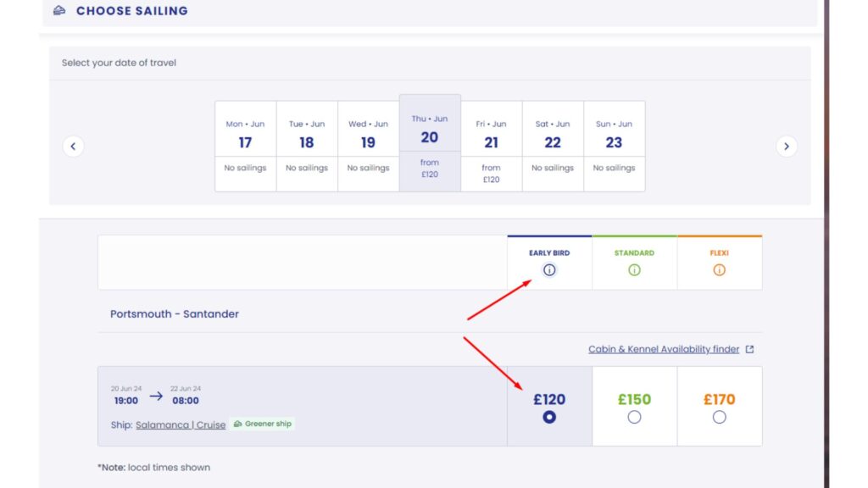This screenshot has height=488, width=868.
Task: Open the Salamanca | Cruise ship link
Action: pos(181,424)
